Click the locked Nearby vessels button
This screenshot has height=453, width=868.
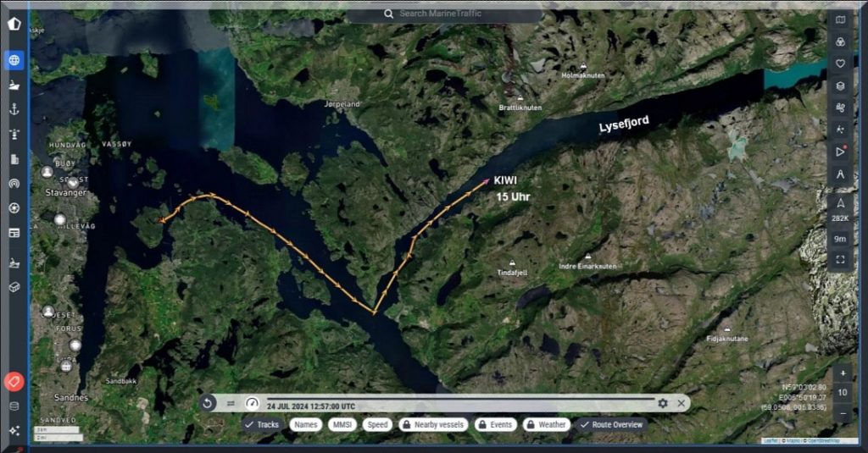click(x=433, y=424)
